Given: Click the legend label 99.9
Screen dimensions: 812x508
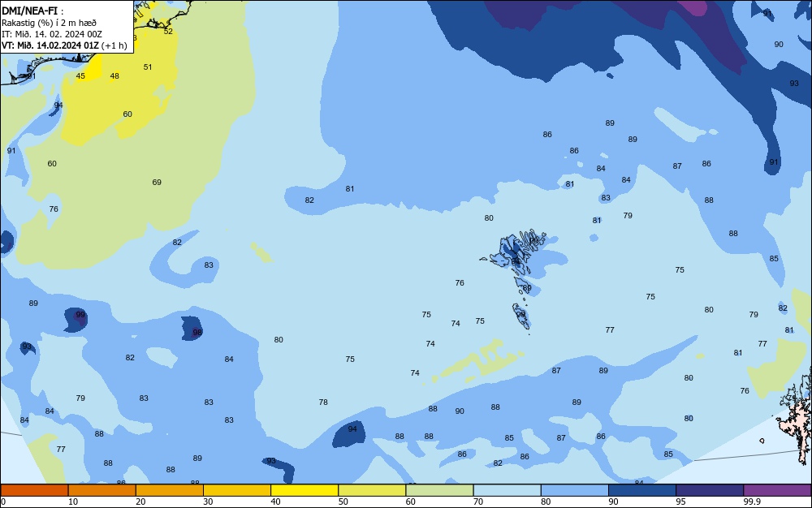Looking at the screenshot, I should pos(752,502).
